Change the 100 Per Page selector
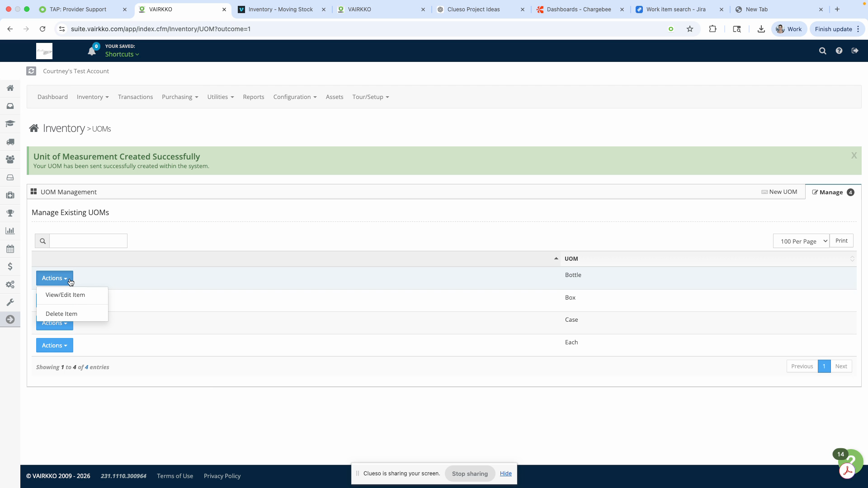Viewport: 868px width, 488px height. pyautogui.click(x=801, y=241)
